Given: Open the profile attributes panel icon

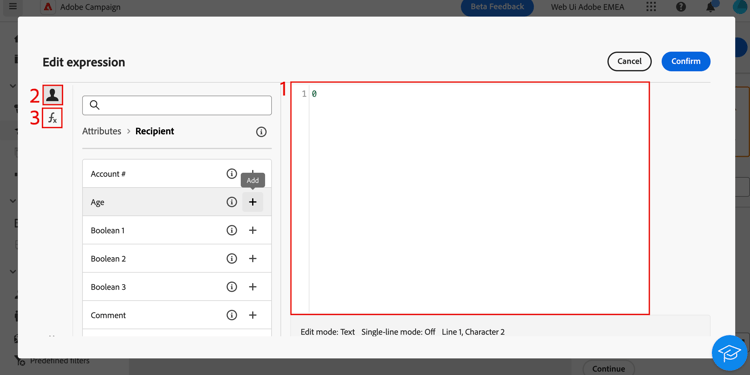Looking at the screenshot, I should [53, 95].
